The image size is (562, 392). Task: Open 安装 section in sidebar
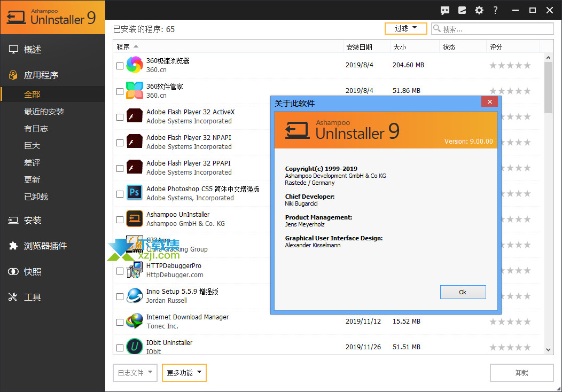tap(53, 220)
